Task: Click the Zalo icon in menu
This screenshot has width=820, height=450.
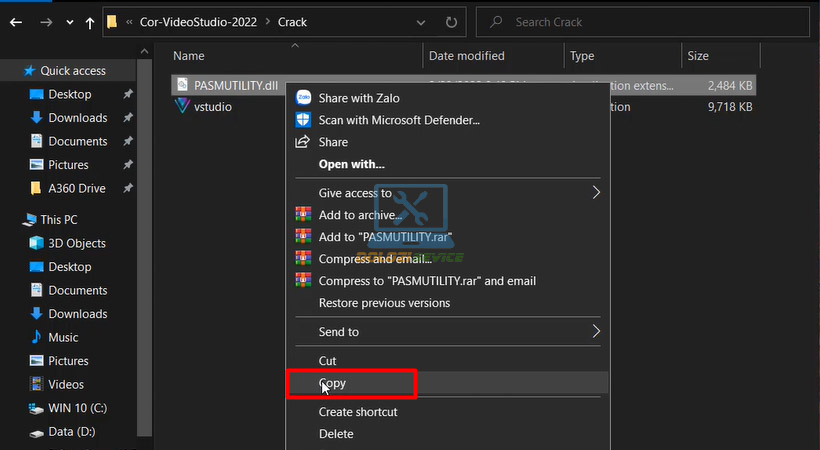Action: [303, 98]
